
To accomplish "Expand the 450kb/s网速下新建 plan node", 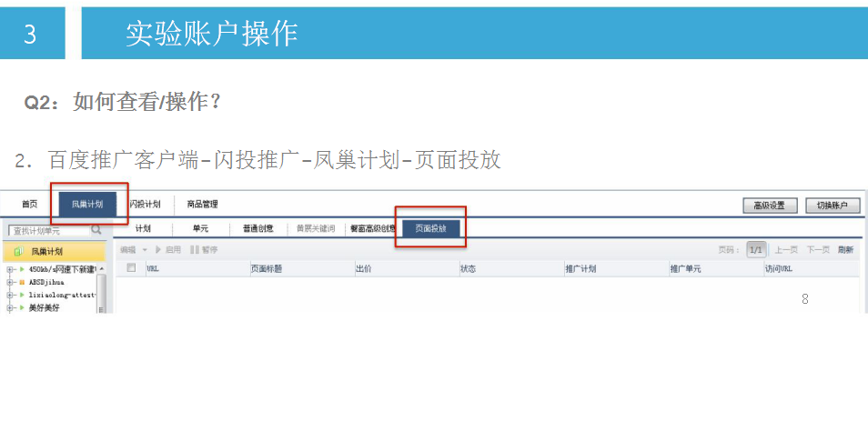I will point(10,269).
